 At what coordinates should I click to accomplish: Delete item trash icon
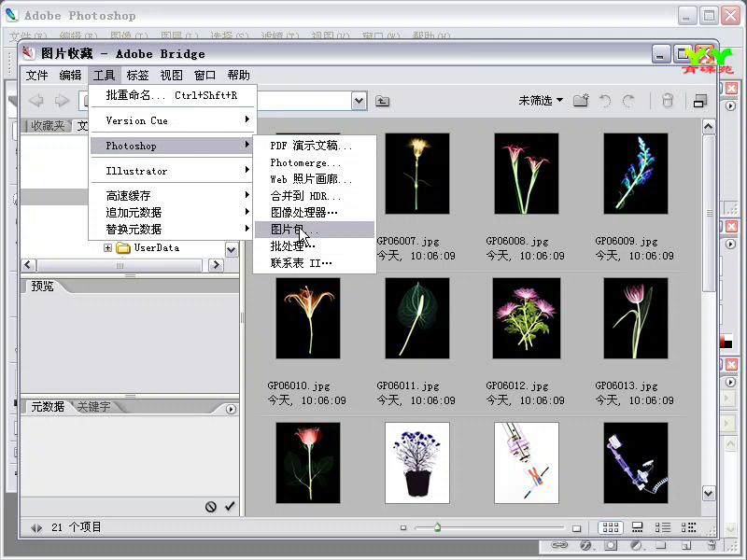point(668,101)
